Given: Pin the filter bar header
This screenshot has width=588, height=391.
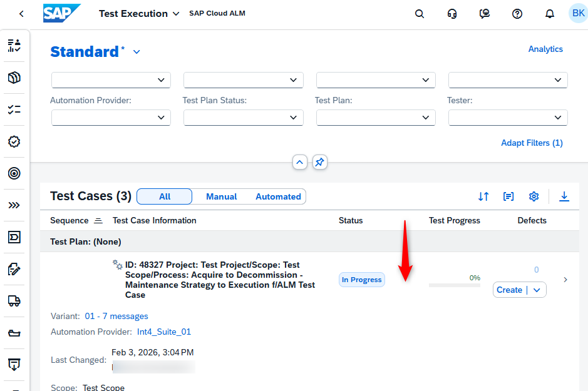Looking at the screenshot, I should (x=319, y=162).
